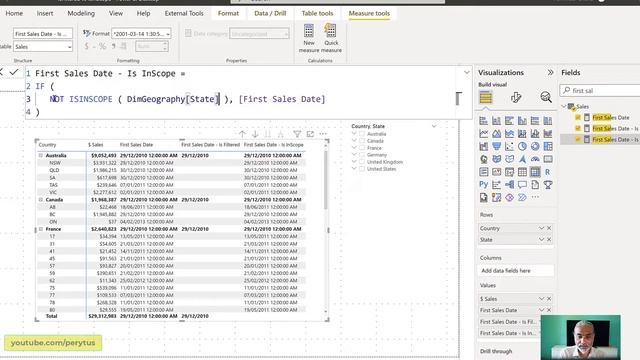Remove Country from Rows well

549,228
